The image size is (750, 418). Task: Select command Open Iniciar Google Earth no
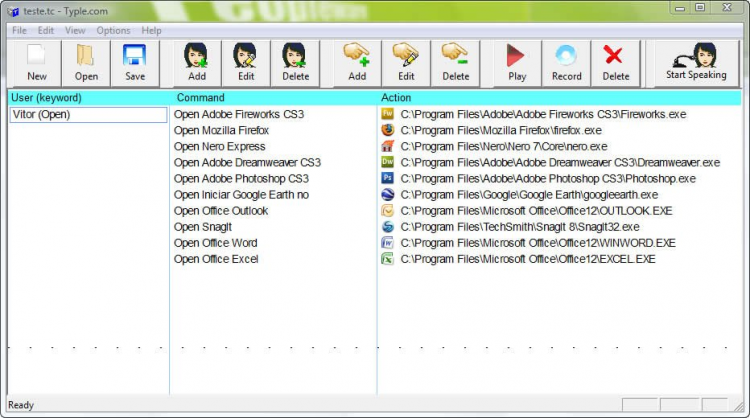click(x=241, y=195)
